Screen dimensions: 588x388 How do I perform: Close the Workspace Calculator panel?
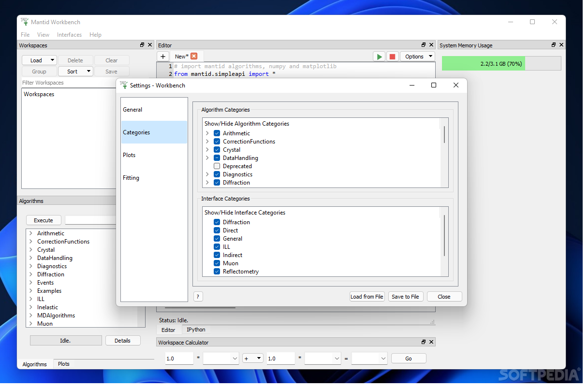click(431, 342)
